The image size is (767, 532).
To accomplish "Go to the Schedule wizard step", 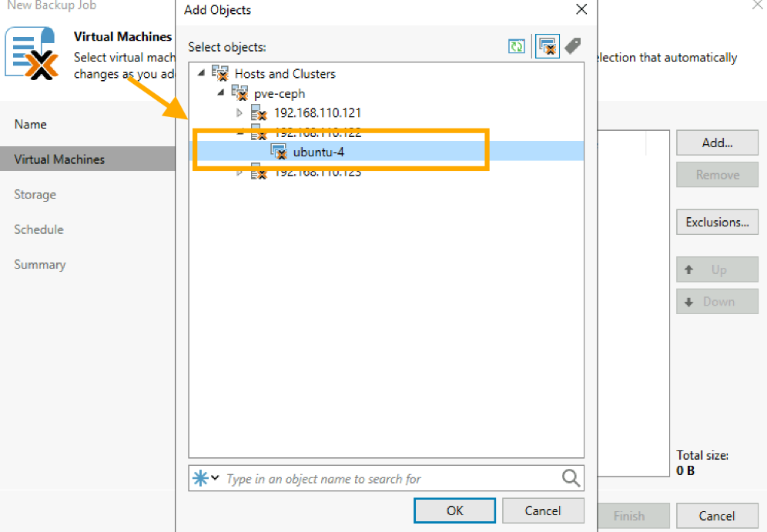I will tap(39, 229).
